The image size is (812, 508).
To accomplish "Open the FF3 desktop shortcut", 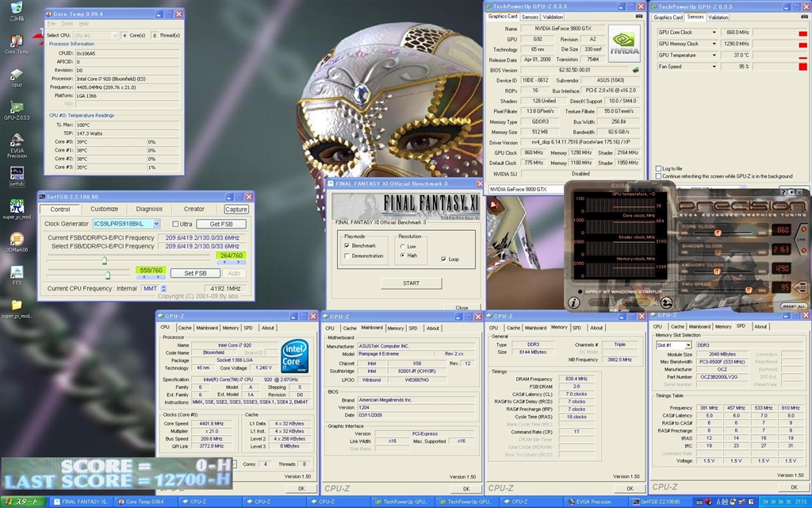I will [17, 272].
